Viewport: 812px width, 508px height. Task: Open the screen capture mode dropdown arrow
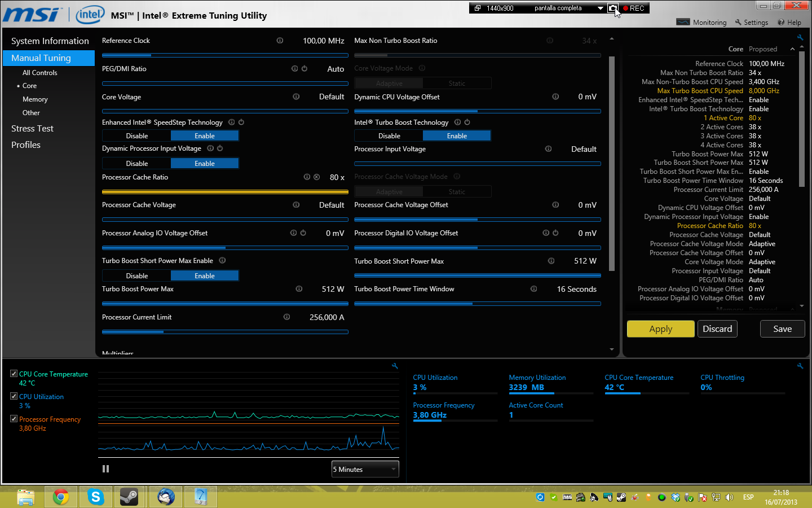tap(600, 8)
